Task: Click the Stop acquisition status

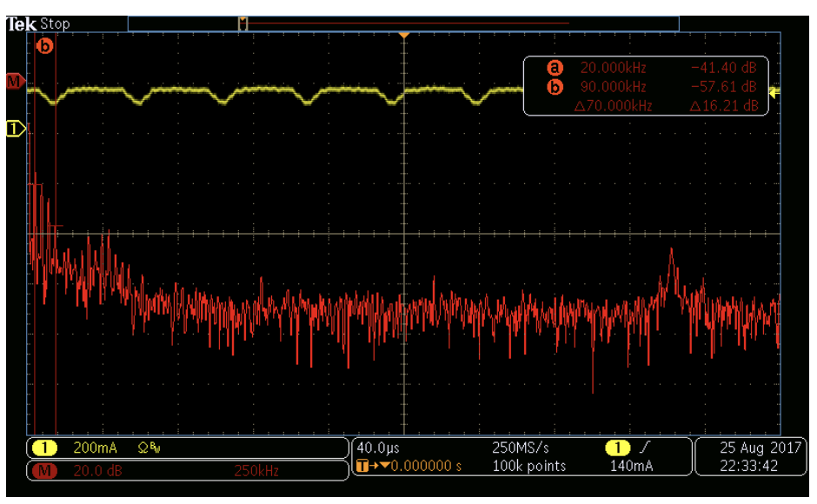Action: [x=55, y=23]
